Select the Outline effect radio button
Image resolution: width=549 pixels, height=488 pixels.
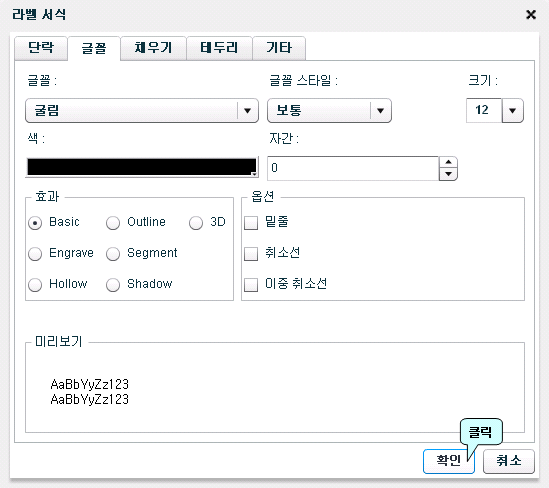tap(113, 223)
